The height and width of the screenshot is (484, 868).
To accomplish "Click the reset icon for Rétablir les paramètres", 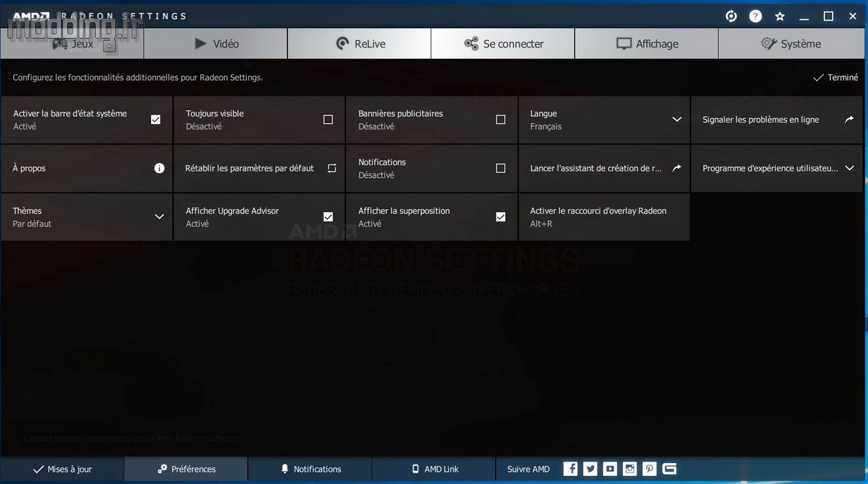I will 332,168.
